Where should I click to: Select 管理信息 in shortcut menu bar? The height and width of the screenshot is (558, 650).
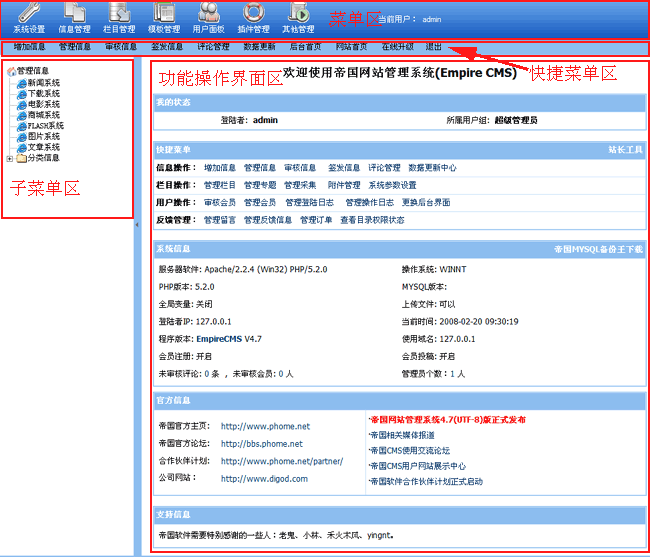coord(75,47)
